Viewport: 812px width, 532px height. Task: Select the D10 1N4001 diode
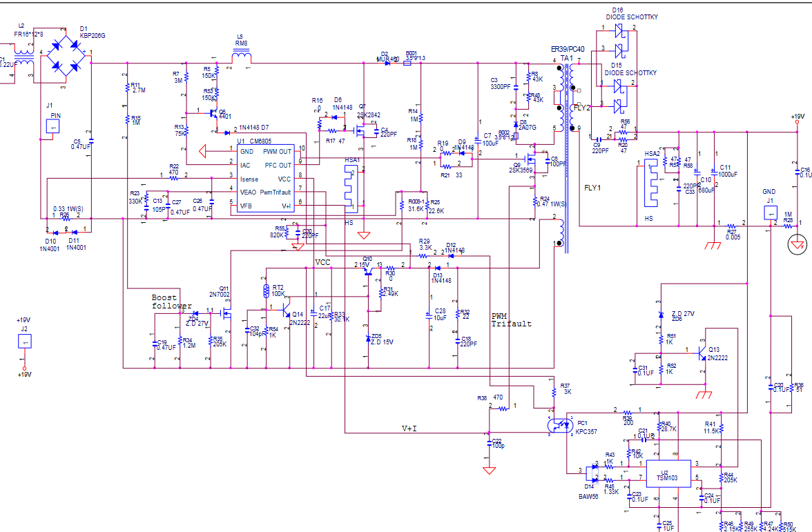click(55, 233)
